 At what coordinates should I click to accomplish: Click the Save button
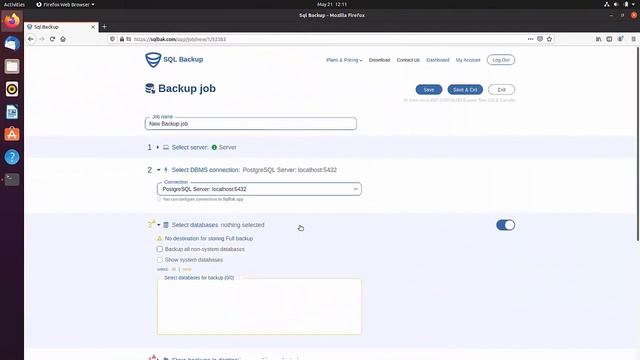[429, 90]
